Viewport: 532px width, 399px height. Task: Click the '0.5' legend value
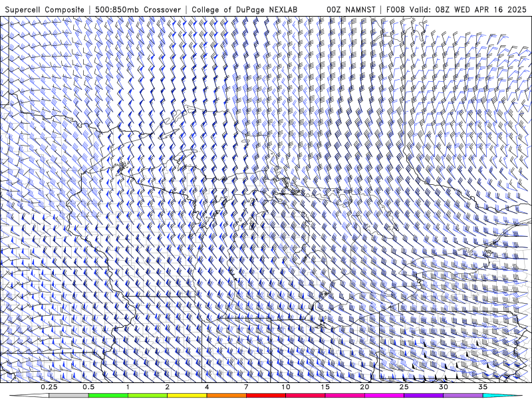(88, 387)
